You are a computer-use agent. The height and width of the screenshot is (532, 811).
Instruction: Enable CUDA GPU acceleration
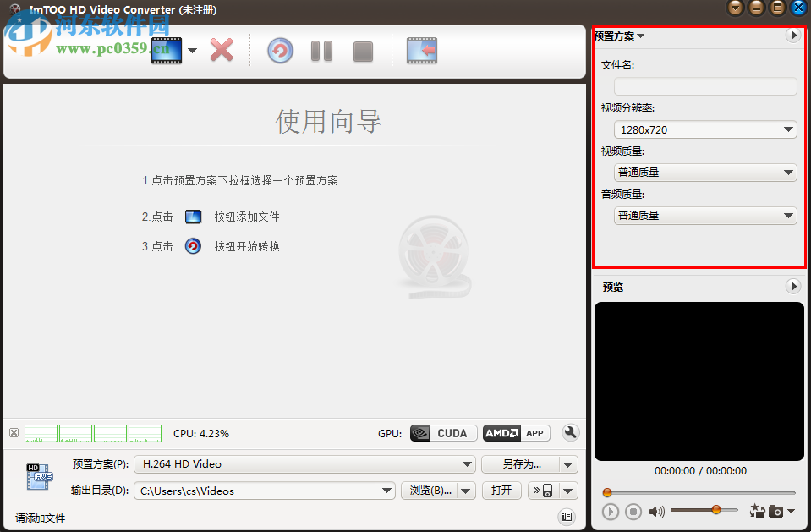442,432
